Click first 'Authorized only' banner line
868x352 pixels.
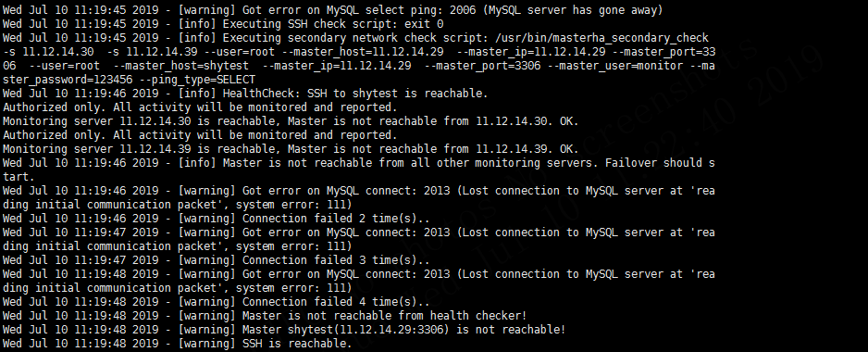(x=200, y=107)
